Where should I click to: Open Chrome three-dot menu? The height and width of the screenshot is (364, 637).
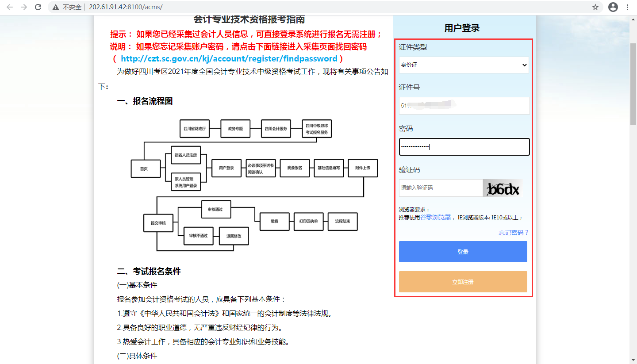pyautogui.click(x=628, y=7)
